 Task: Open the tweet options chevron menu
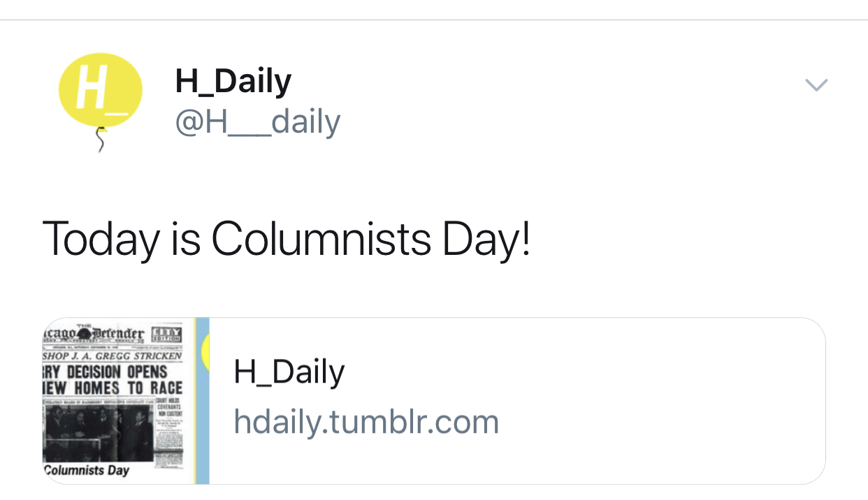tap(816, 85)
